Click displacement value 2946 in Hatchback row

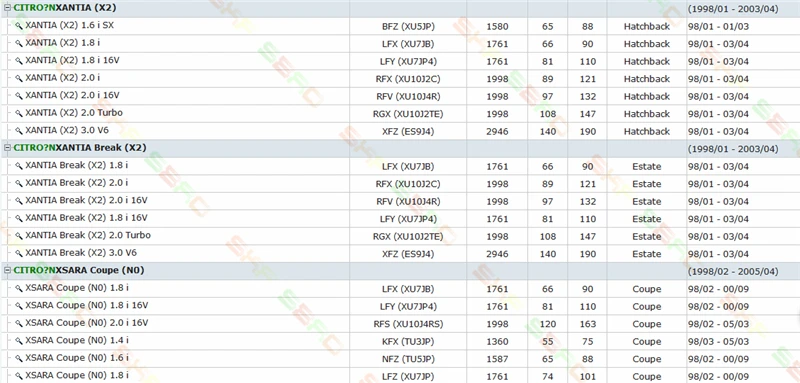497,132
